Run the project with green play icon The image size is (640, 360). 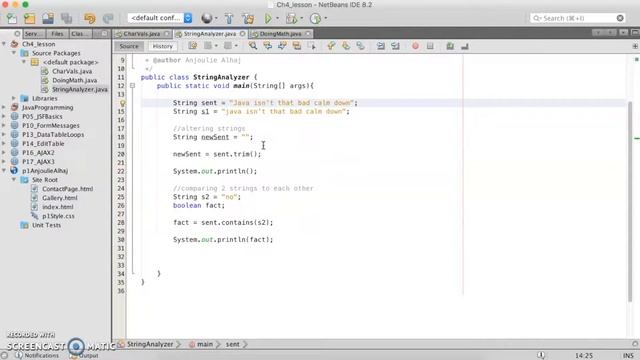[x=268, y=18]
